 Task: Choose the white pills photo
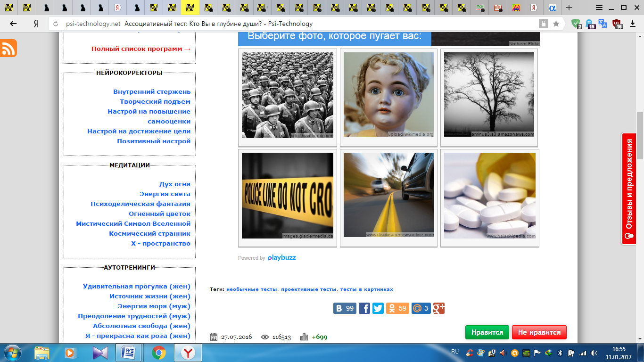(490, 196)
